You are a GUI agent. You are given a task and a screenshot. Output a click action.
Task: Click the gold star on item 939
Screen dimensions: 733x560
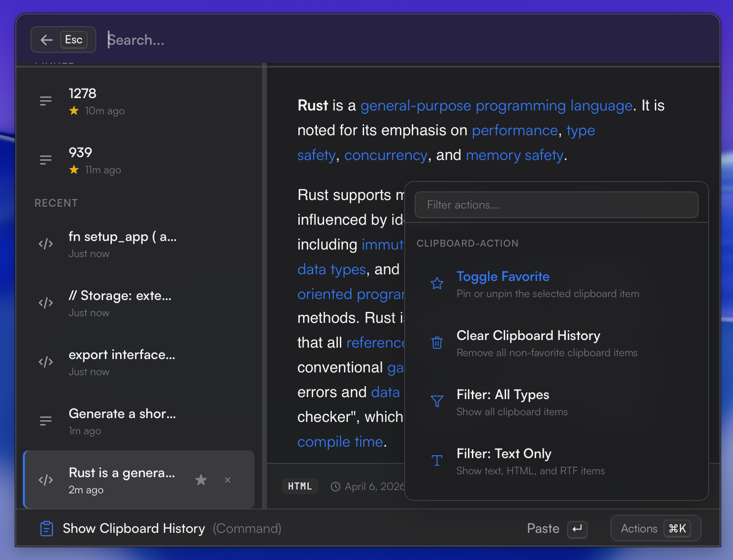[74, 170]
